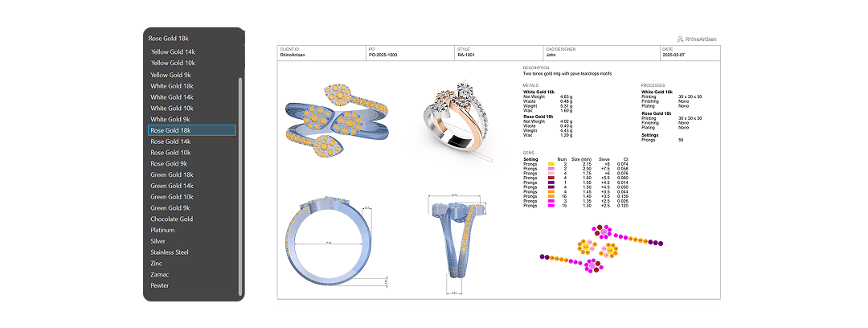Click the yellow gem color swatch
Viewport: 868px width, 328px height.
[551, 164]
